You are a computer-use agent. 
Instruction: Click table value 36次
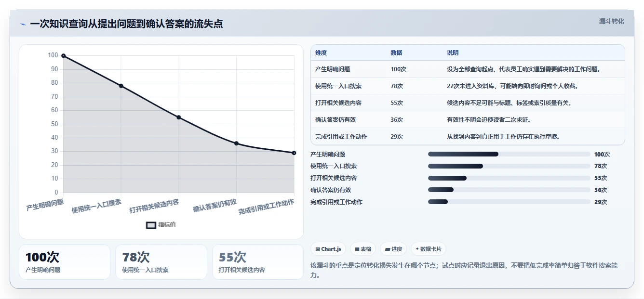(x=397, y=120)
